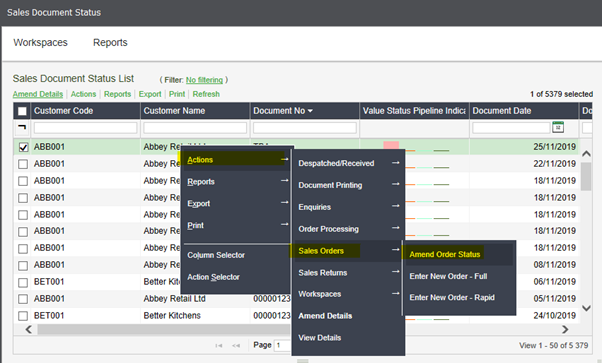Image resolution: width=602 pixels, height=363 pixels.
Task: Check the BET001 row dated 06/11/2019
Action: (x=23, y=282)
